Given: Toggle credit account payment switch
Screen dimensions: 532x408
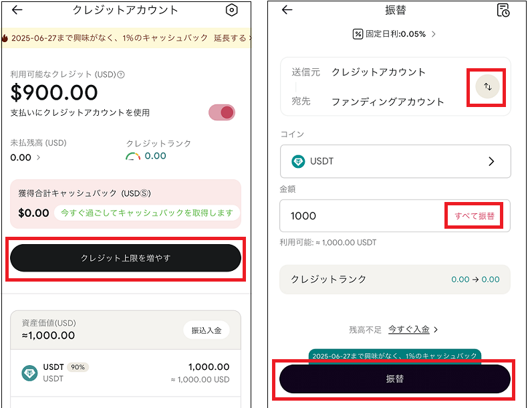Looking at the screenshot, I should pos(222,112).
